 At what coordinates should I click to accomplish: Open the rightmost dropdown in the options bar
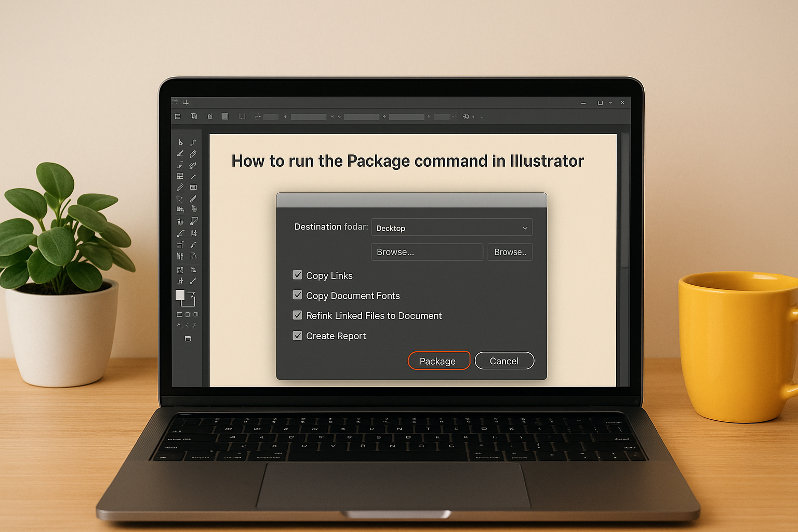click(x=443, y=116)
